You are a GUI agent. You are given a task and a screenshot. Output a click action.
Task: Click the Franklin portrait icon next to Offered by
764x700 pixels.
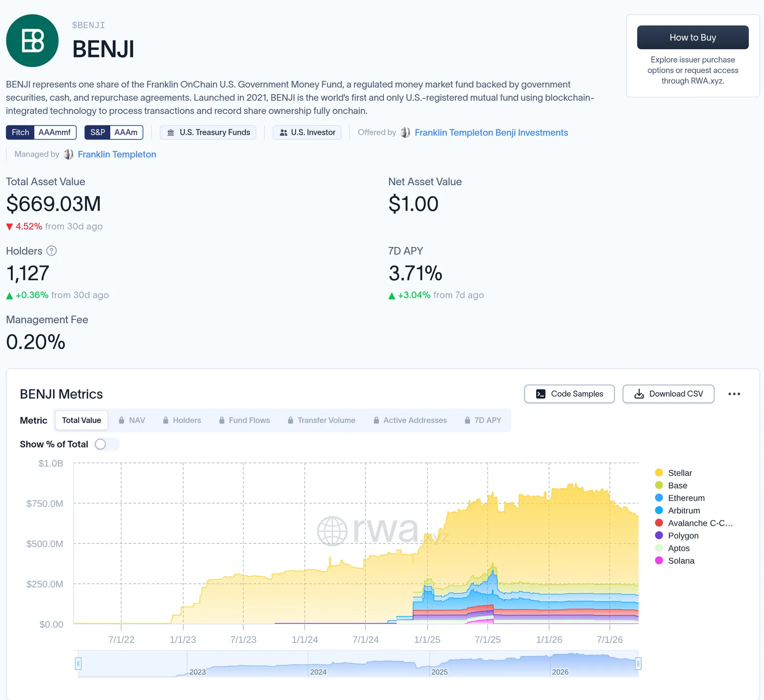click(x=405, y=132)
